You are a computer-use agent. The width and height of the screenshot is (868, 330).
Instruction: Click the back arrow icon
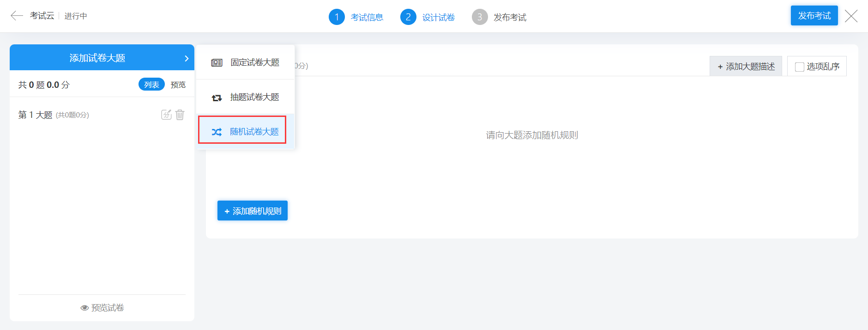[17, 16]
